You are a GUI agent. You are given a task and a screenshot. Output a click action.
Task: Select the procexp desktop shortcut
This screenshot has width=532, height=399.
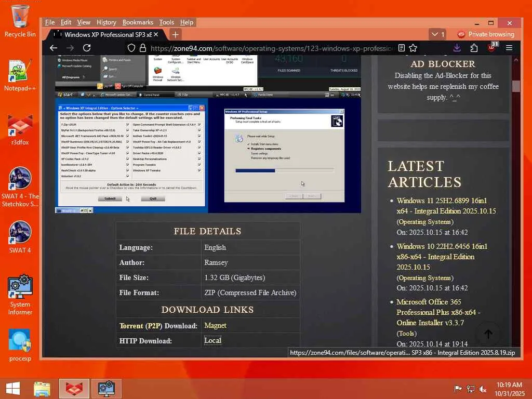(x=20, y=345)
